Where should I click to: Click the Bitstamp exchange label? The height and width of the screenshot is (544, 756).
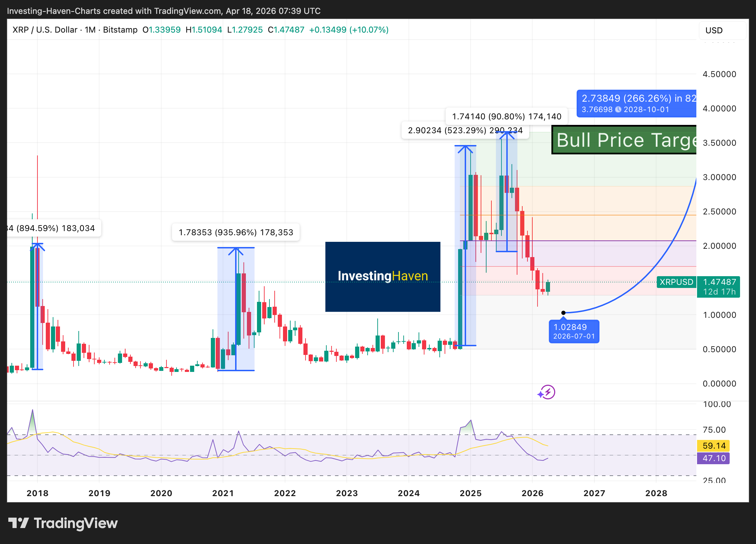tap(120, 30)
